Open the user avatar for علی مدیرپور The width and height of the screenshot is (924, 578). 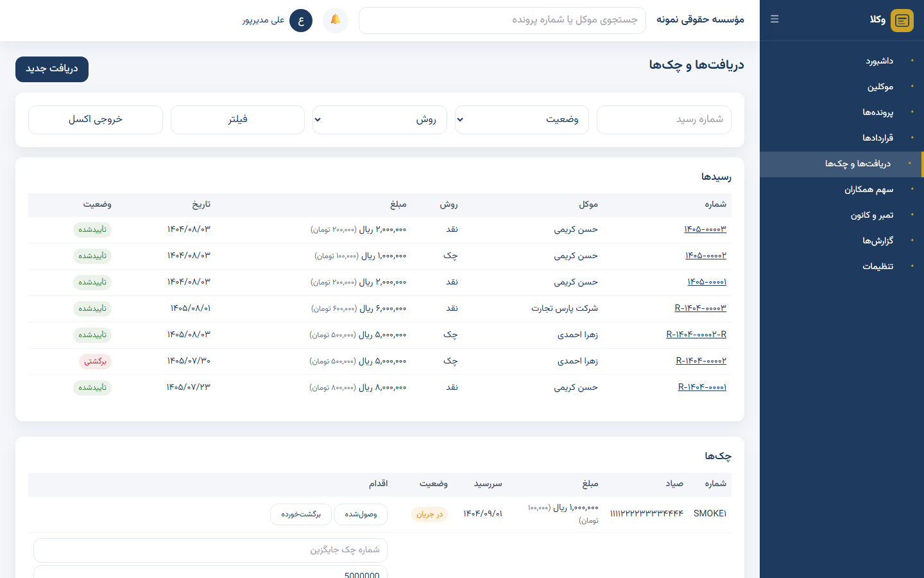301,21
